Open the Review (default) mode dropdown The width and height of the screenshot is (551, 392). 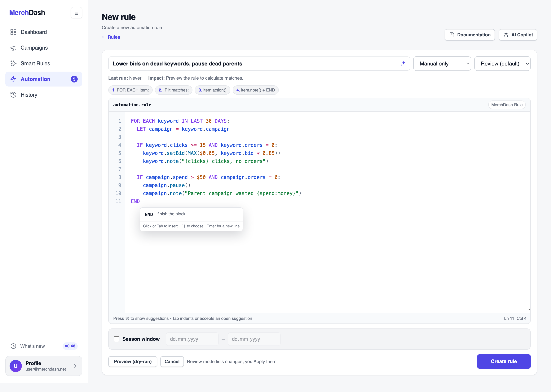[x=502, y=64]
